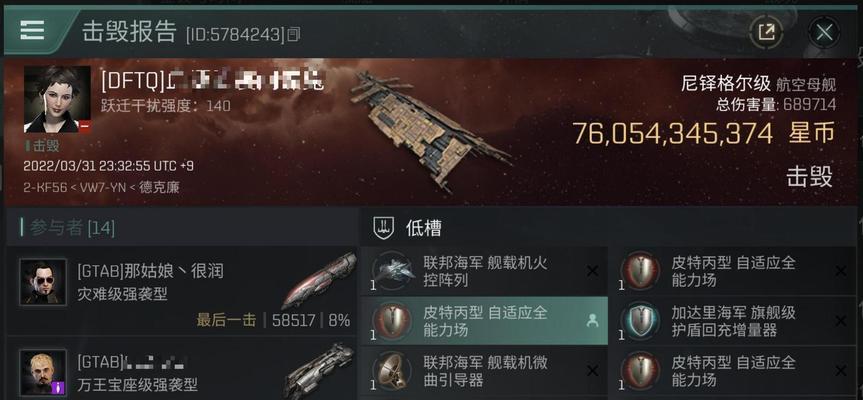This screenshot has width=863, height=400.
Task: Select the highlighted Pith C-Type adaptive field
Action: (x=483, y=321)
